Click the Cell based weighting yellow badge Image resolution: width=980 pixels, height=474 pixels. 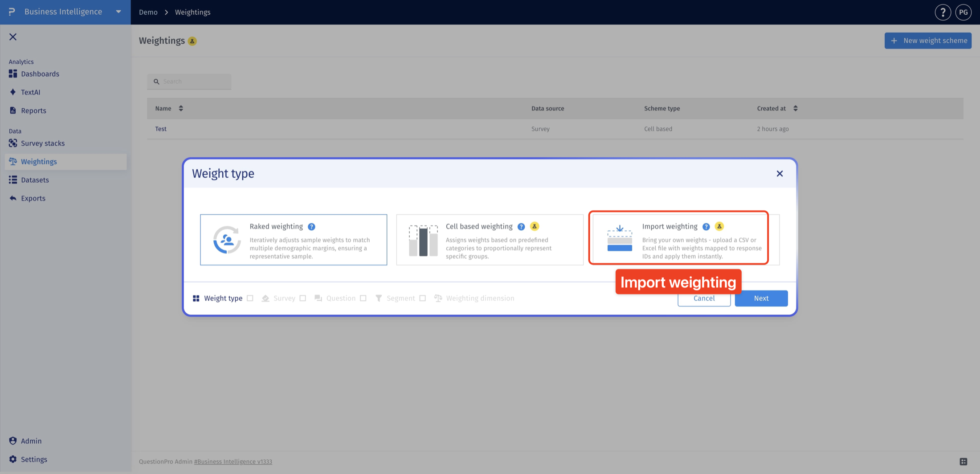click(535, 226)
